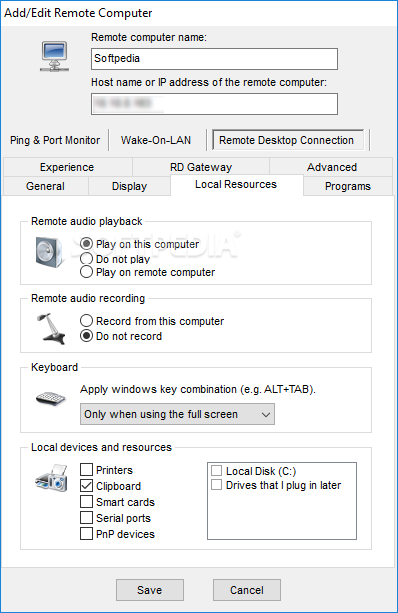Switch to the Display tab
Screen dimensions: 398x613
tap(129, 186)
